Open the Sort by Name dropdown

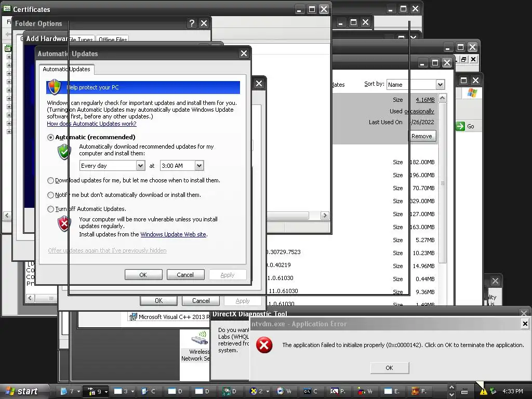[x=440, y=85]
